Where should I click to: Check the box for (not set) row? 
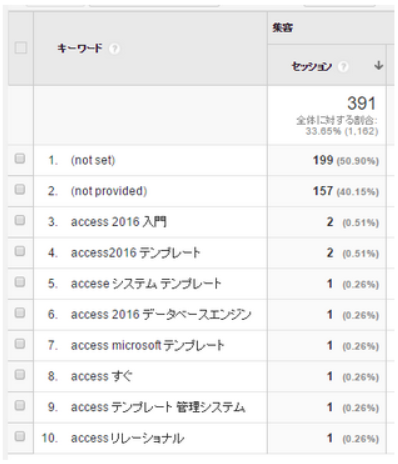point(20,158)
